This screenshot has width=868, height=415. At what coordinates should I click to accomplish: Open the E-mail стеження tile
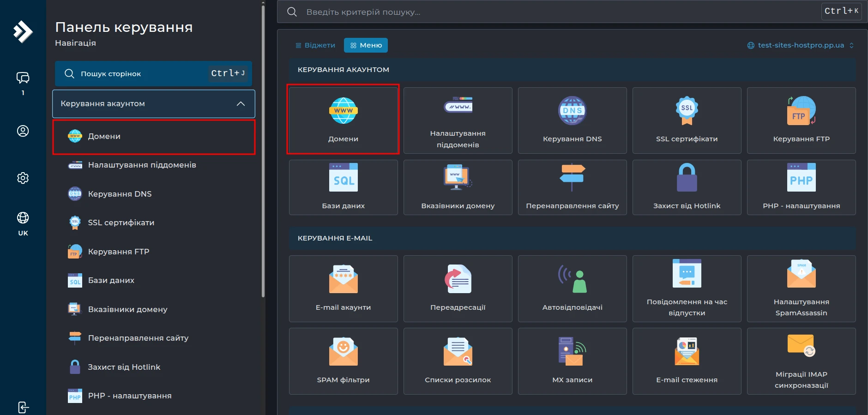pyautogui.click(x=687, y=361)
